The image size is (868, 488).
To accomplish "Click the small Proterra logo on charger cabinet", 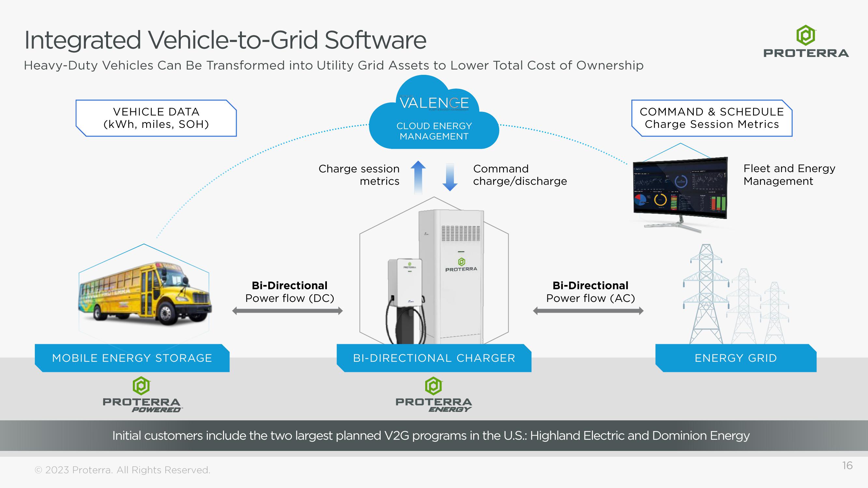I will [461, 264].
